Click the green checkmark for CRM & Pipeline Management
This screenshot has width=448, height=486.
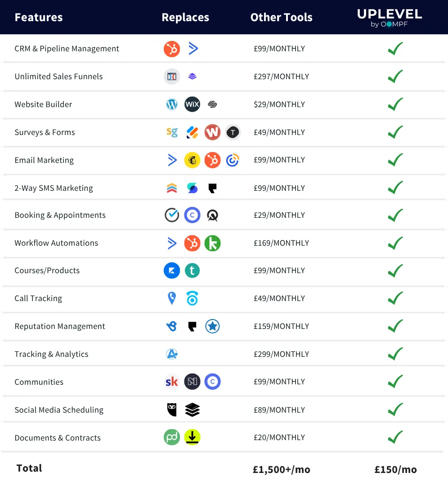point(396,49)
